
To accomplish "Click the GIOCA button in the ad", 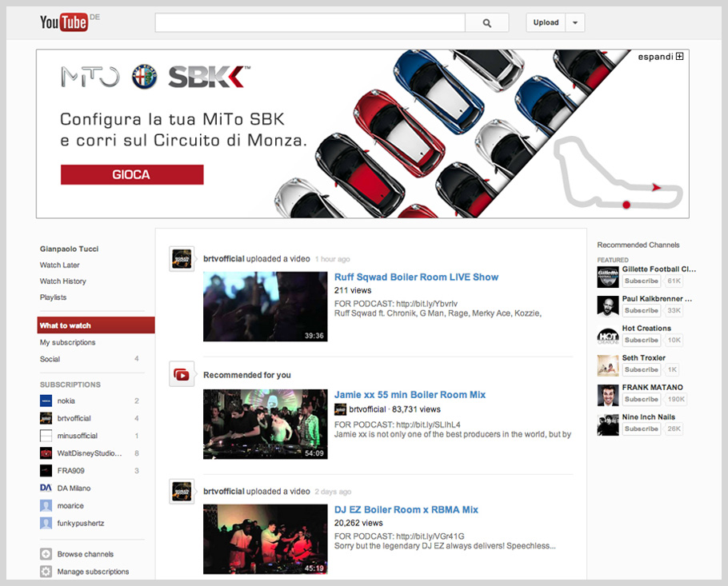I will click(132, 174).
